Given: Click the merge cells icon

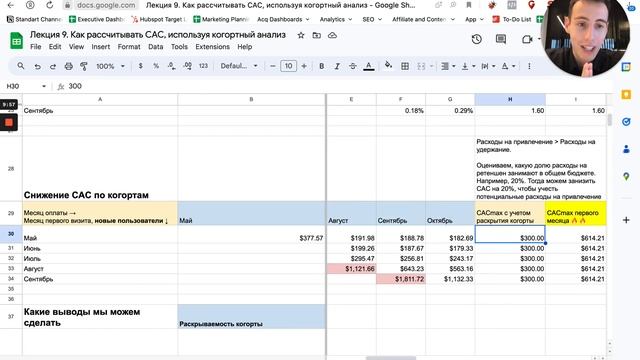Looking at the screenshot, I should (421, 66).
